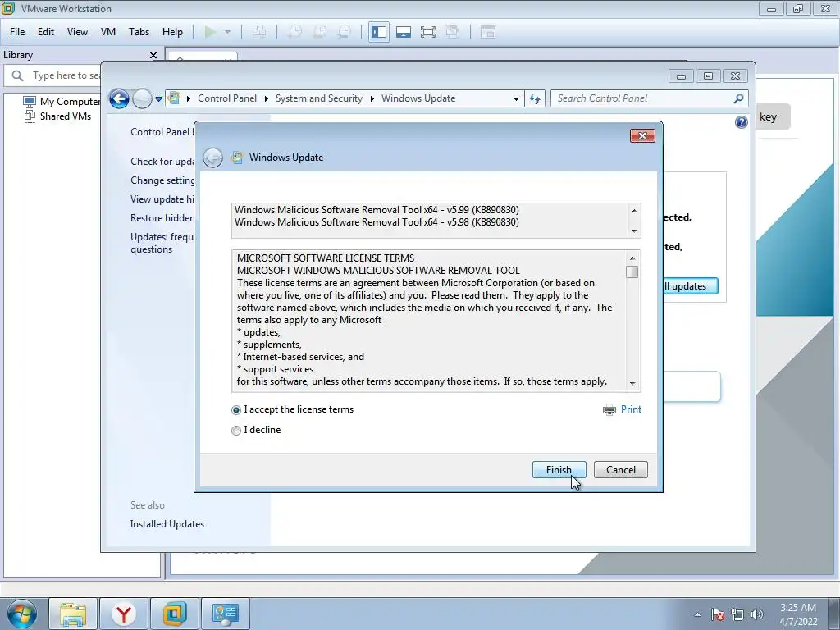Image resolution: width=840 pixels, height=630 pixels.
Task: Click System and Security breadcrumb
Action: coord(319,98)
